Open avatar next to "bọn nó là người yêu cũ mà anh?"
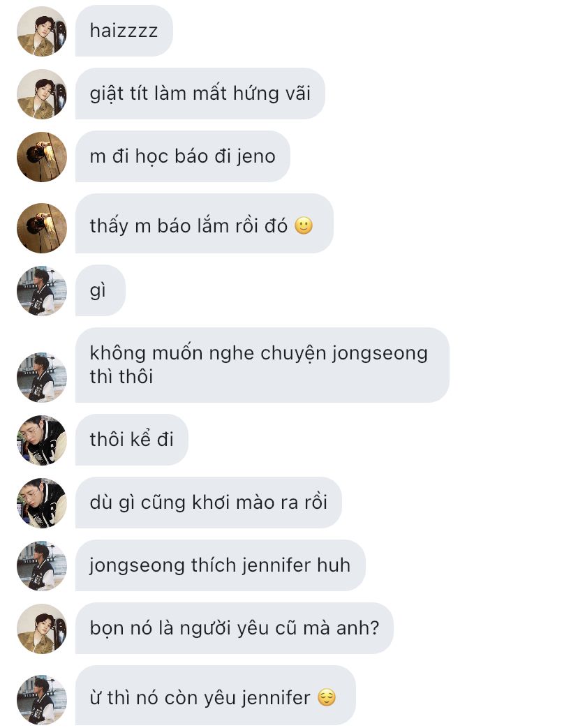The width and height of the screenshot is (578, 728). point(42,629)
